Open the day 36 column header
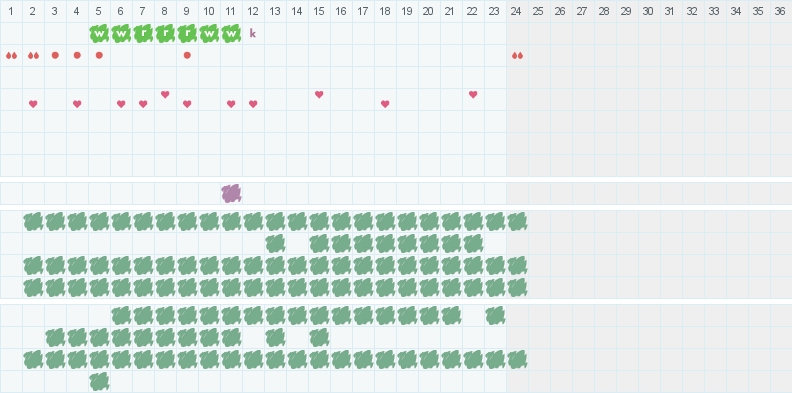Image resolution: width=792 pixels, height=393 pixels. [780, 12]
